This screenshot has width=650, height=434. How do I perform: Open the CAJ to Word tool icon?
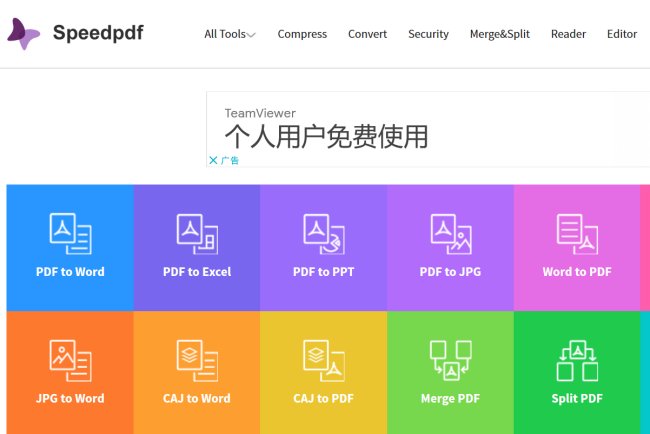pos(197,361)
